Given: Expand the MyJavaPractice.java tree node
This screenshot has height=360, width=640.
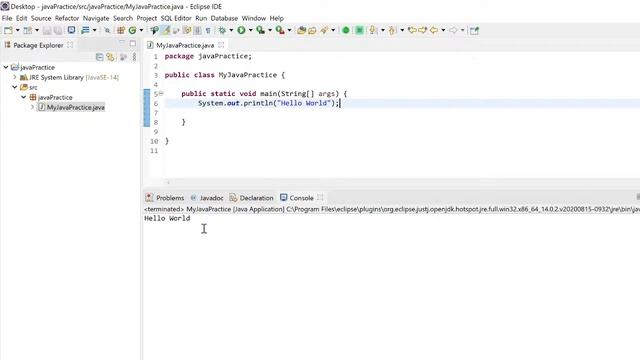Looking at the screenshot, I should [32, 107].
